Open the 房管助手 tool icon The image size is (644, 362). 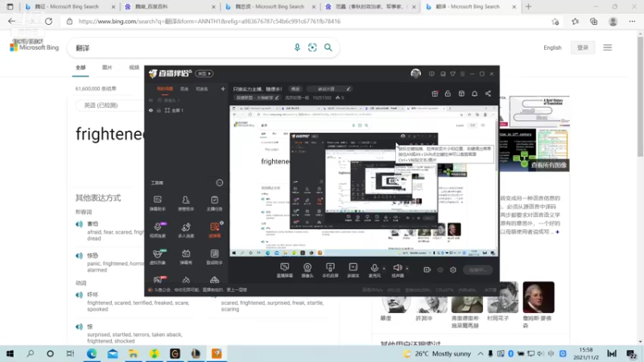point(186,203)
